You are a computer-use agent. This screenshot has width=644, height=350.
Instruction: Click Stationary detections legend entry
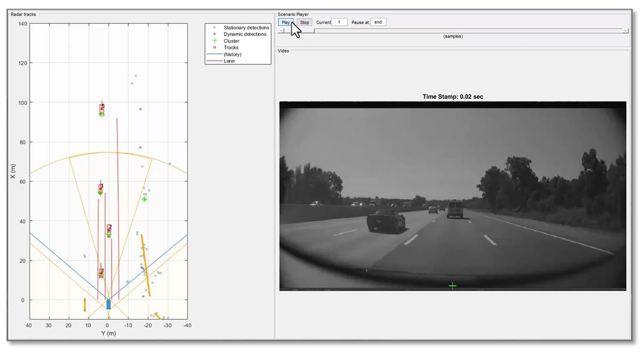246,27
